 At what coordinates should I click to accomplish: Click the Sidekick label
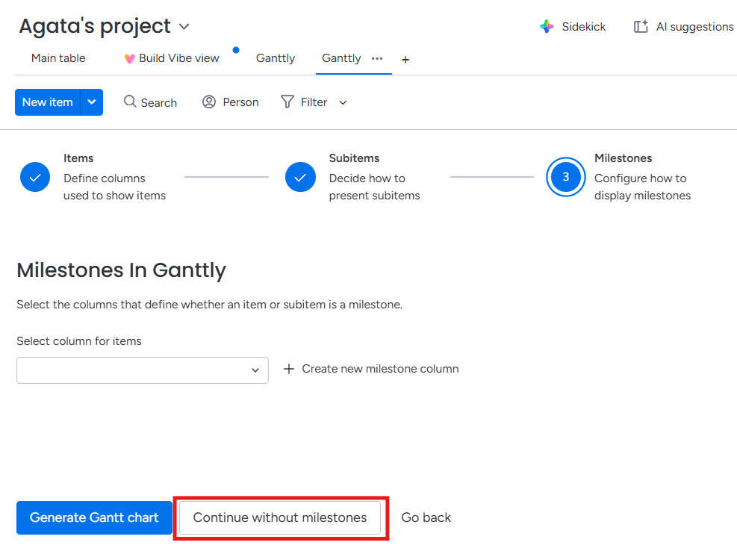click(584, 27)
